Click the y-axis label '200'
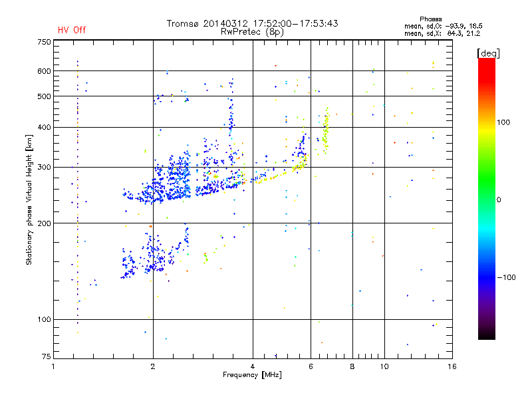This screenshot has height=399, width=532. pos(44,223)
